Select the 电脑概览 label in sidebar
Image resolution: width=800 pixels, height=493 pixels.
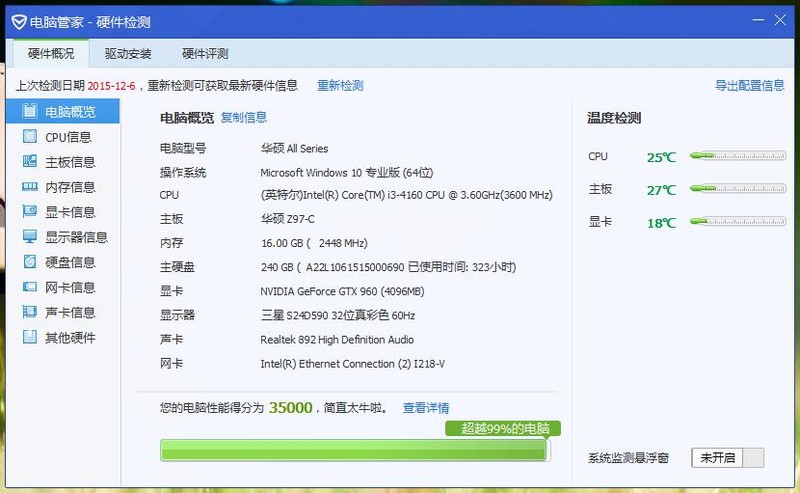(x=70, y=112)
